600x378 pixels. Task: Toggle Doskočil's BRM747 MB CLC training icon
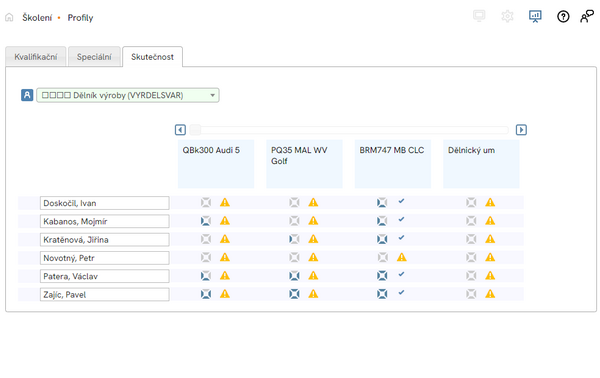tap(382, 202)
